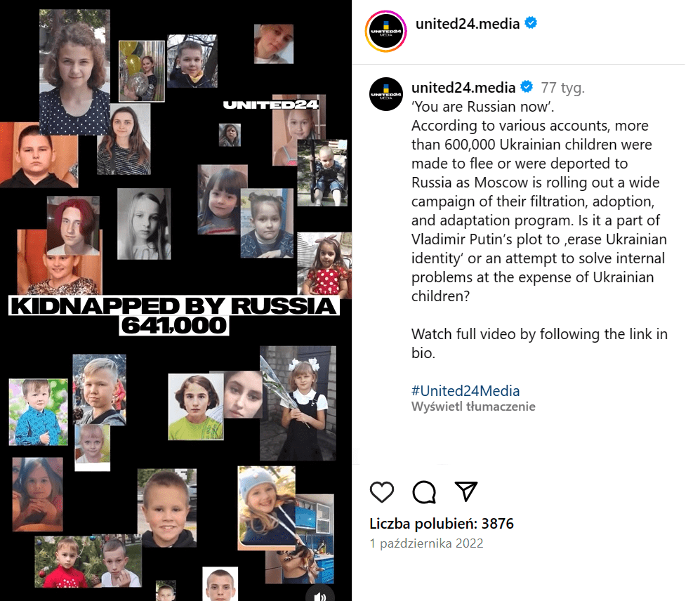Open the united24.media username in the caption
The height and width of the screenshot is (601, 700).
click(x=463, y=88)
